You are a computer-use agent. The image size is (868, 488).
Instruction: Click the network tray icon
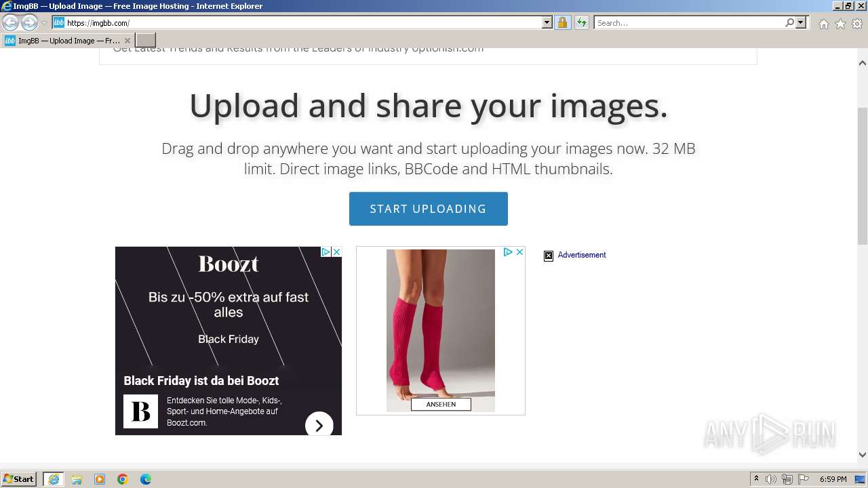(x=787, y=479)
